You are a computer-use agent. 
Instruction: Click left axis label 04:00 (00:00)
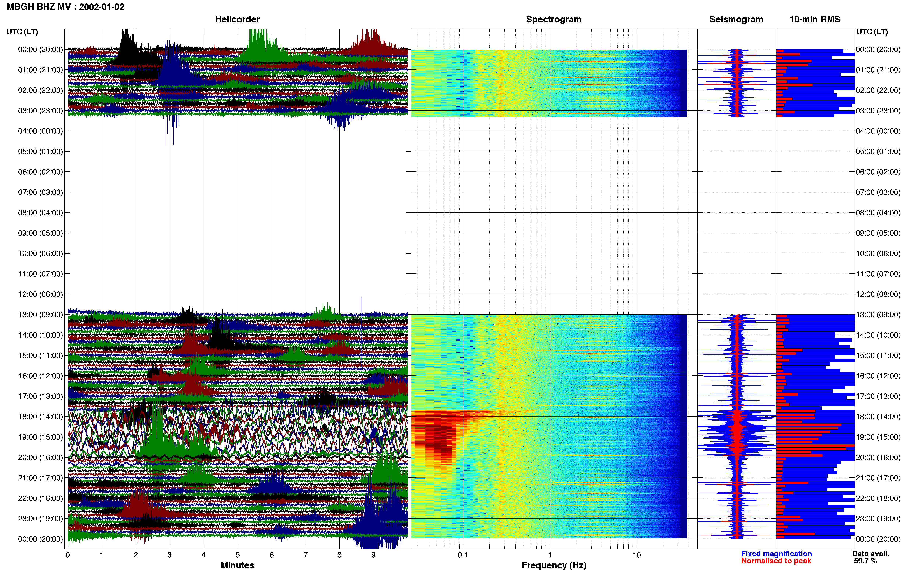click(x=41, y=131)
